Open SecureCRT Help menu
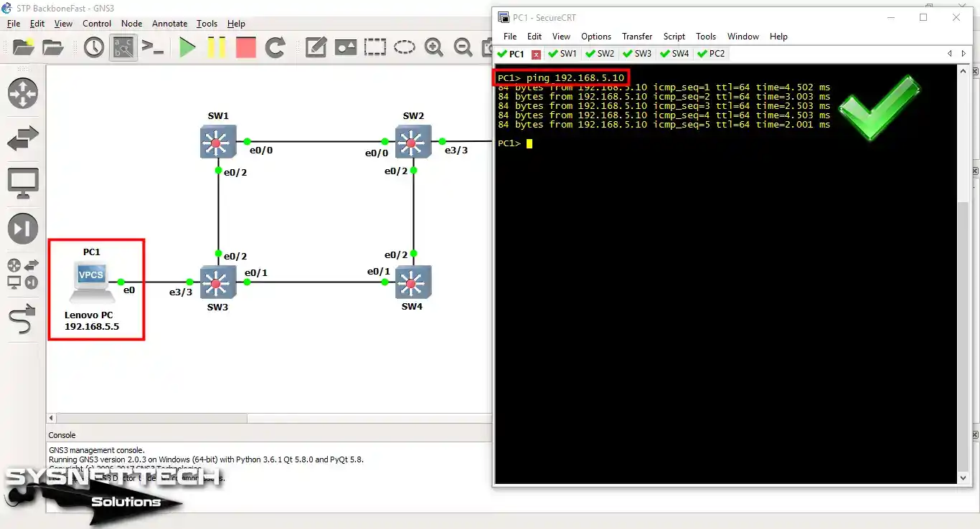980x529 pixels. click(778, 37)
